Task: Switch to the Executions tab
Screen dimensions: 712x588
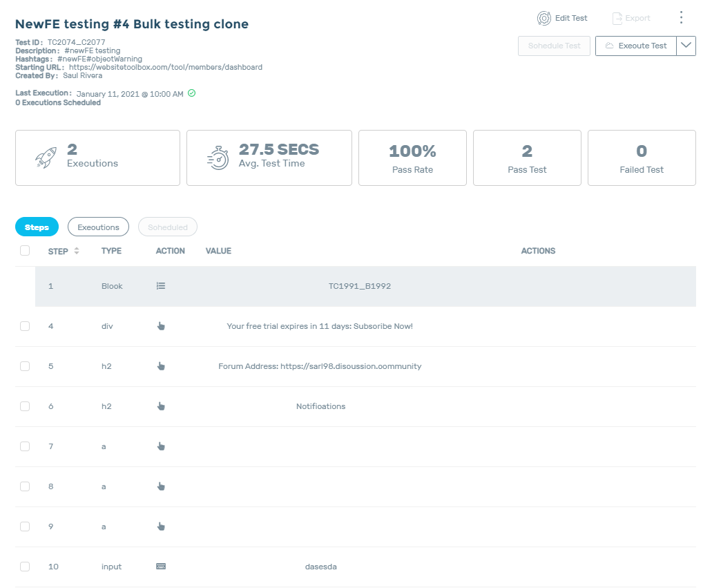Action: point(98,227)
